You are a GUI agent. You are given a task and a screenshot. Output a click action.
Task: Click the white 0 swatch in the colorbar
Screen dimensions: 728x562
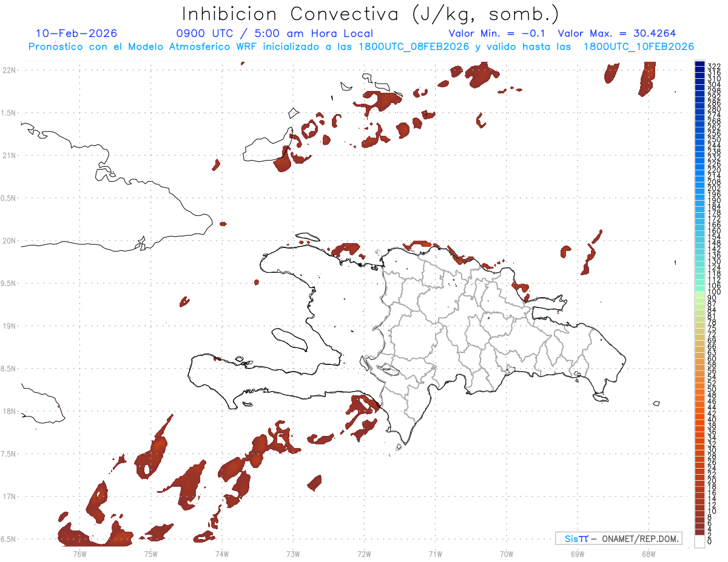click(699, 542)
